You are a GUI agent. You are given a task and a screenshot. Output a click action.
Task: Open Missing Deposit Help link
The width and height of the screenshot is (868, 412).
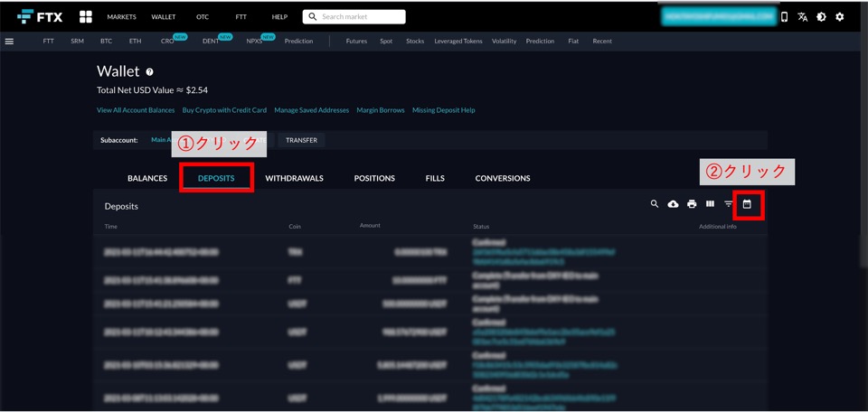pos(443,110)
